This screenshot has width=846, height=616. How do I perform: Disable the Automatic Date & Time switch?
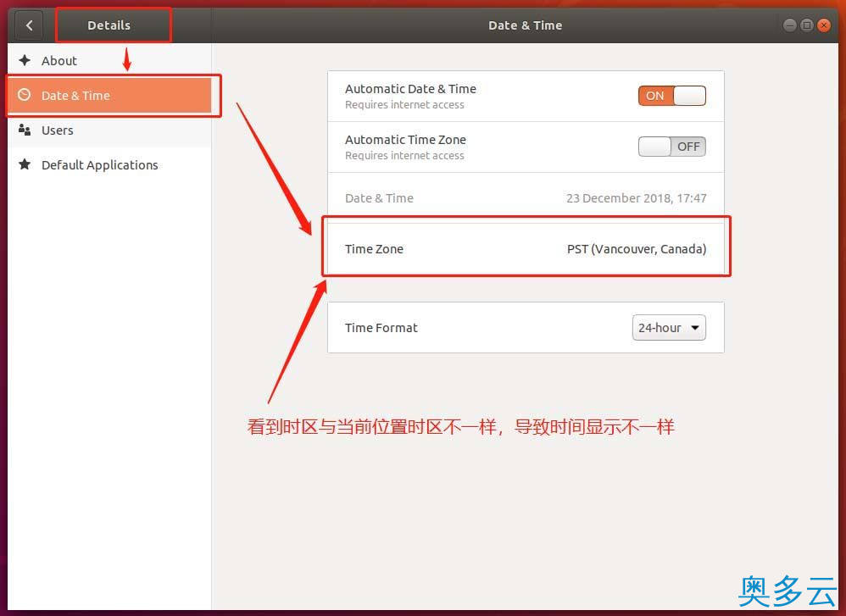[x=671, y=96]
